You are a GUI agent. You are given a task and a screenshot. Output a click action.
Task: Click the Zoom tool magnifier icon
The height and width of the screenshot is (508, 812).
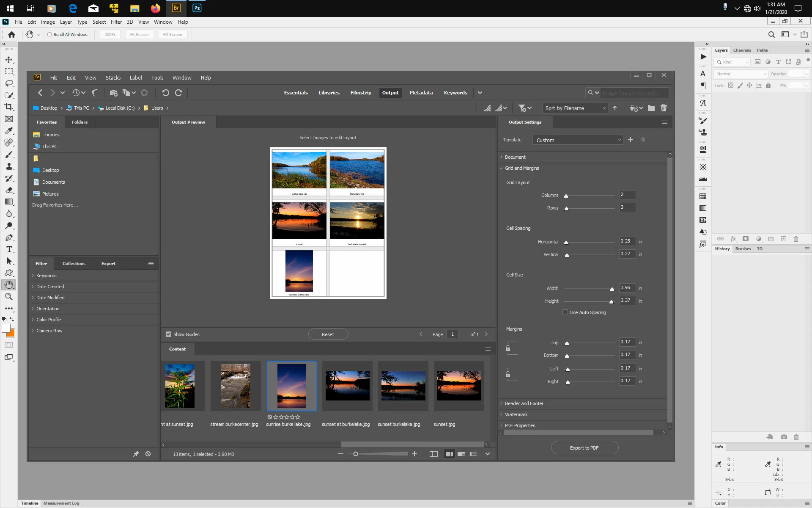click(x=9, y=297)
